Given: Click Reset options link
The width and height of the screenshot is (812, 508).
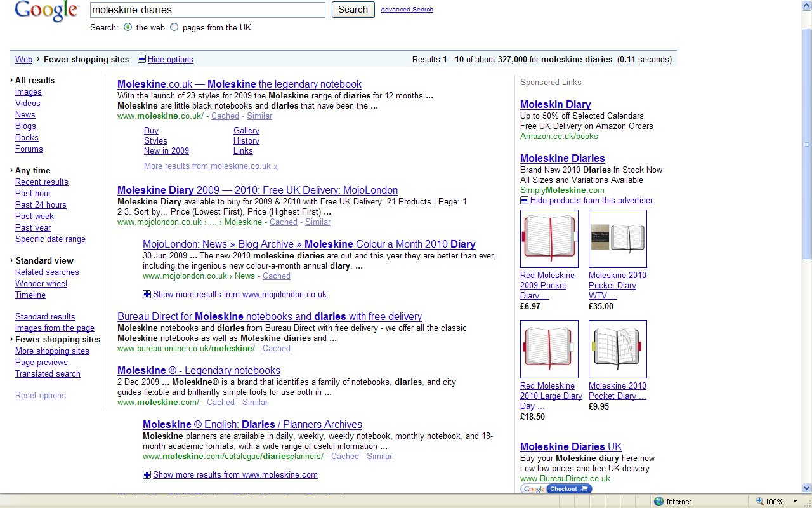Looking at the screenshot, I should click(41, 395).
